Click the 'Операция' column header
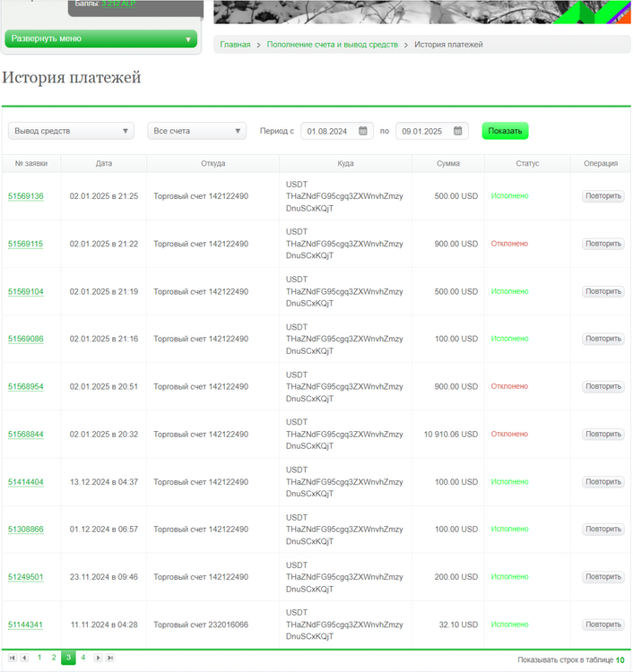 point(601,163)
